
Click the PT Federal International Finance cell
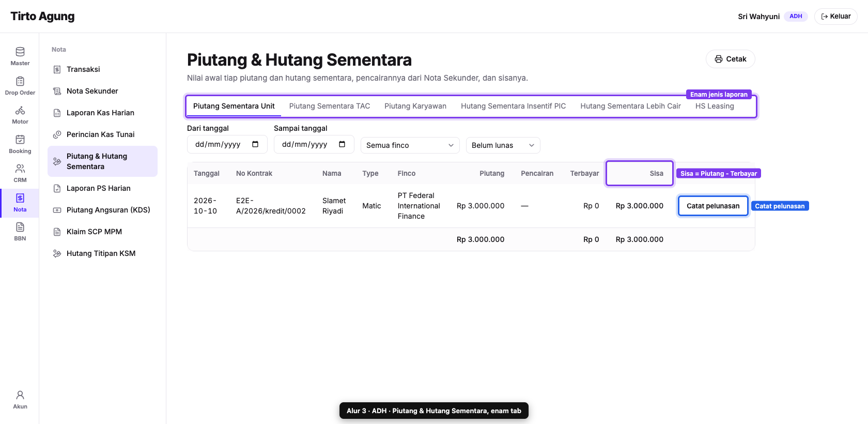click(419, 206)
